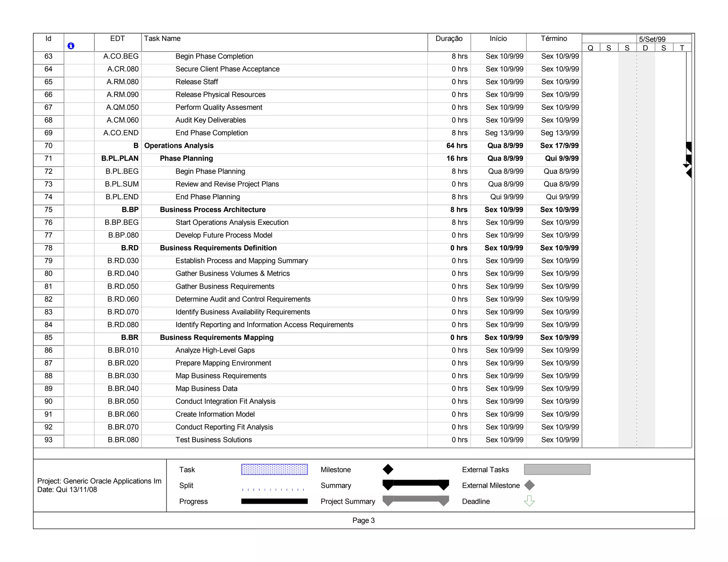
Task: Select the Phase Planning summary task
Action: click(186, 159)
